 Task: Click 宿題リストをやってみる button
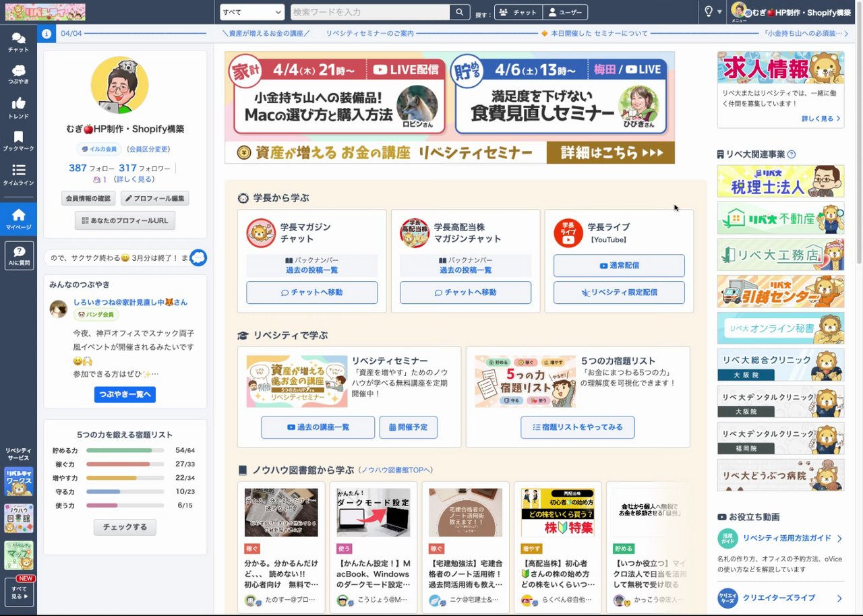click(577, 427)
